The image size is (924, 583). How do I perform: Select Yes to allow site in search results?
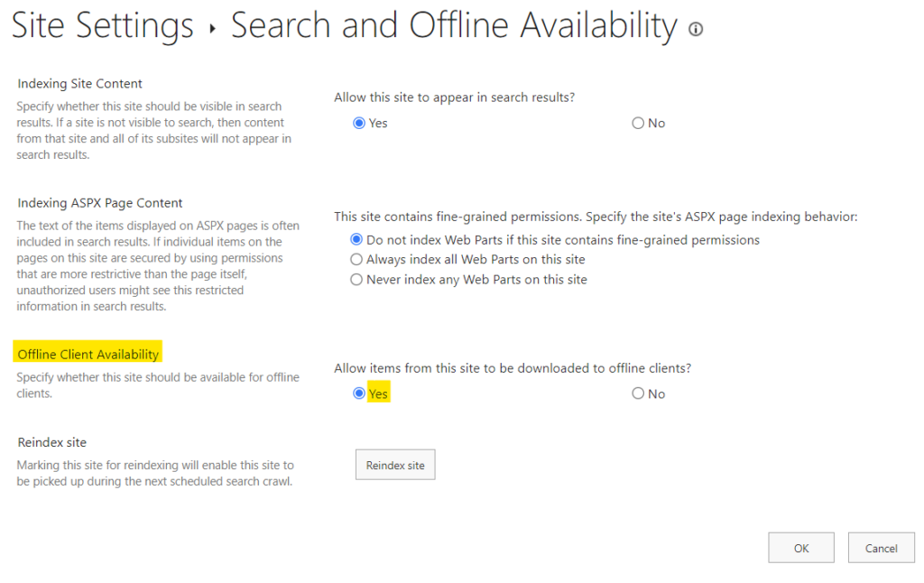click(x=360, y=123)
